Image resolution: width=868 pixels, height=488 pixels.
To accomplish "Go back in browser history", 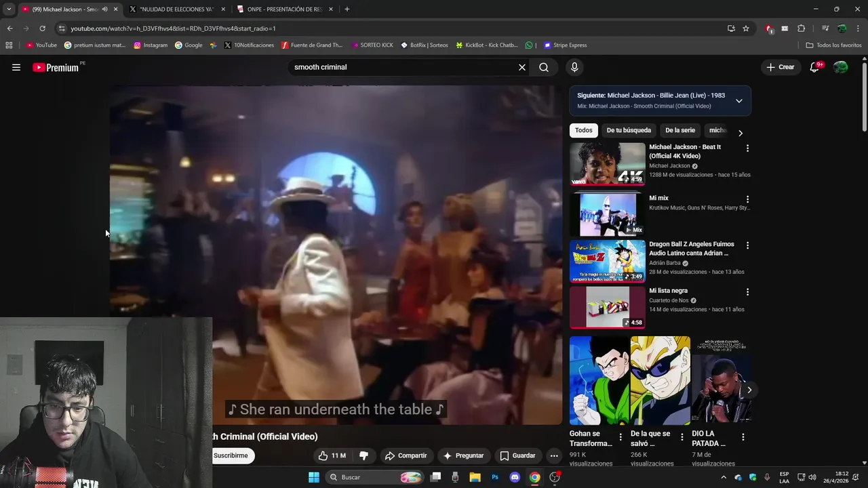I will (x=9, y=28).
